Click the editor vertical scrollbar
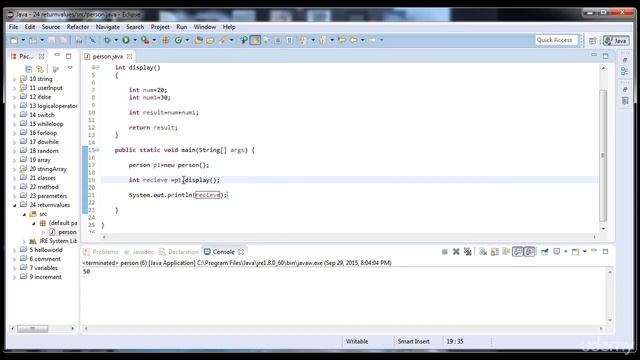Viewport: 640px width, 360px height. tap(603, 155)
